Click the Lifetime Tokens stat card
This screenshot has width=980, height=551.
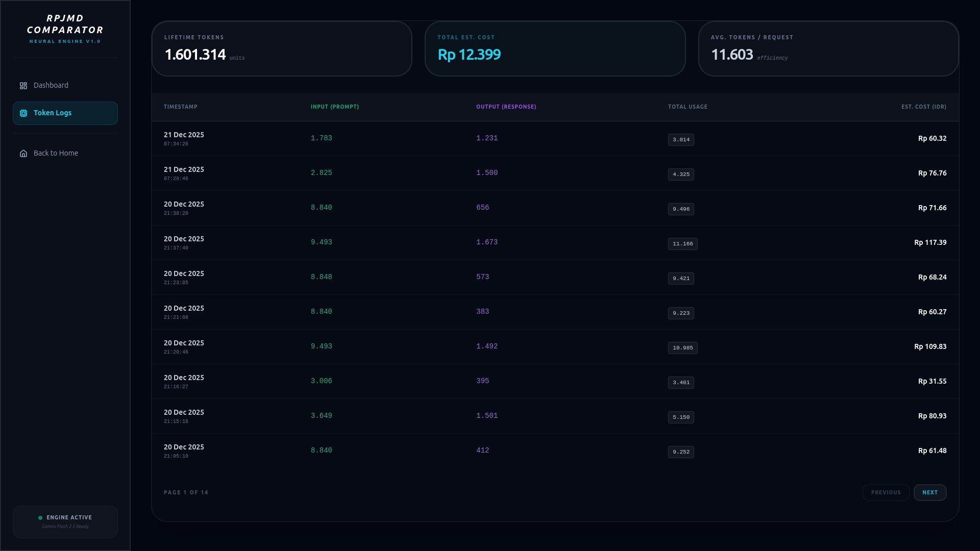pyautogui.click(x=282, y=48)
